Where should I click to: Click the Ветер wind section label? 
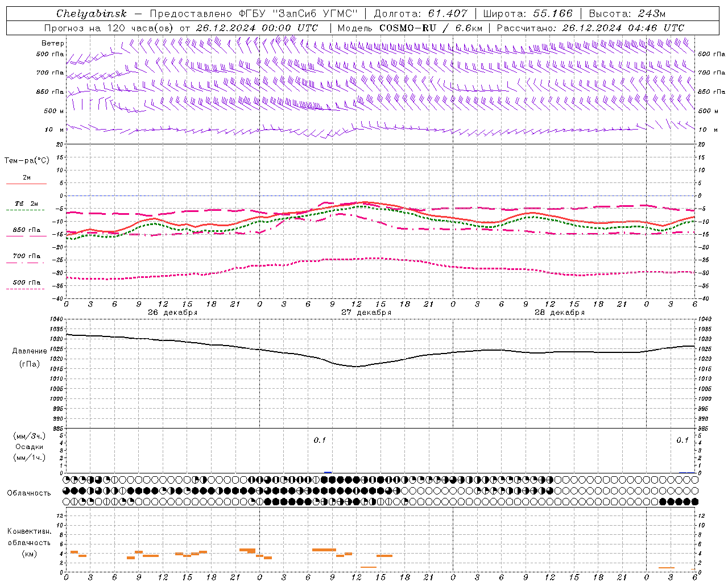[x=53, y=43]
